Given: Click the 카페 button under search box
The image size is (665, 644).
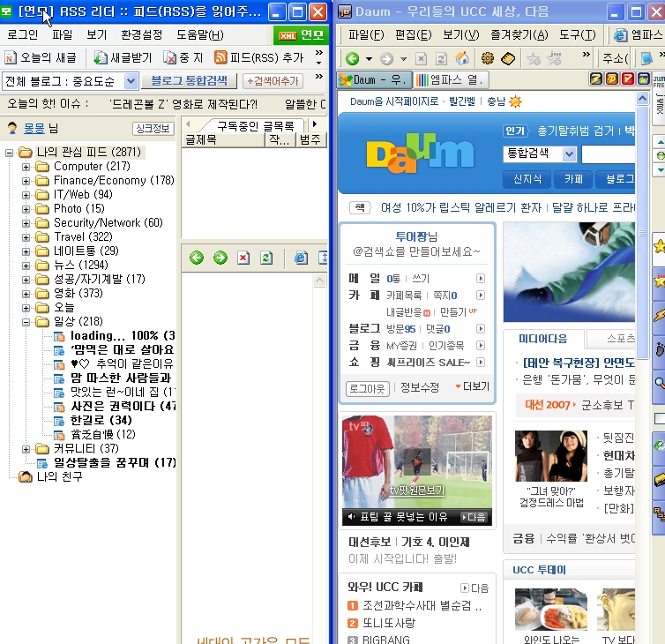Looking at the screenshot, I should tap(573, 179).
